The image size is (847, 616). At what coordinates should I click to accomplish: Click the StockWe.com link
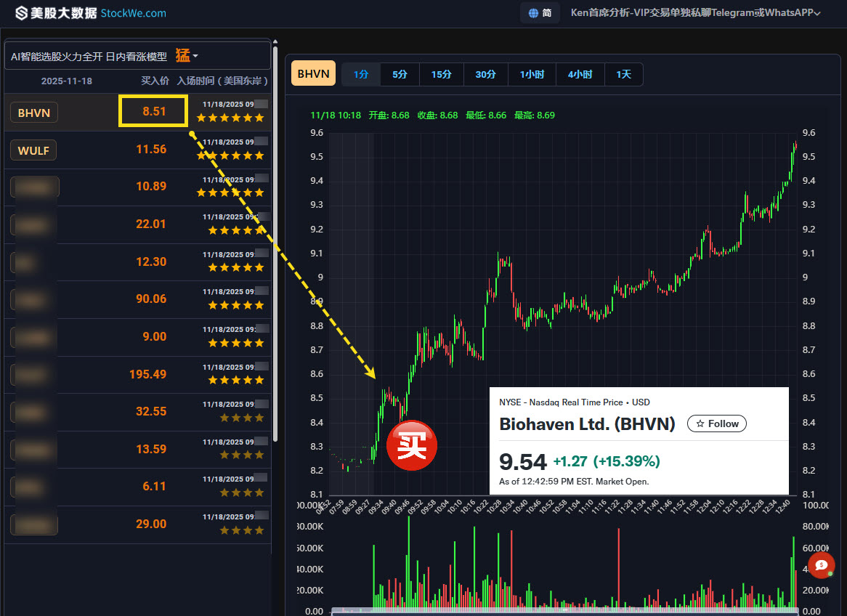pos(134,13)
